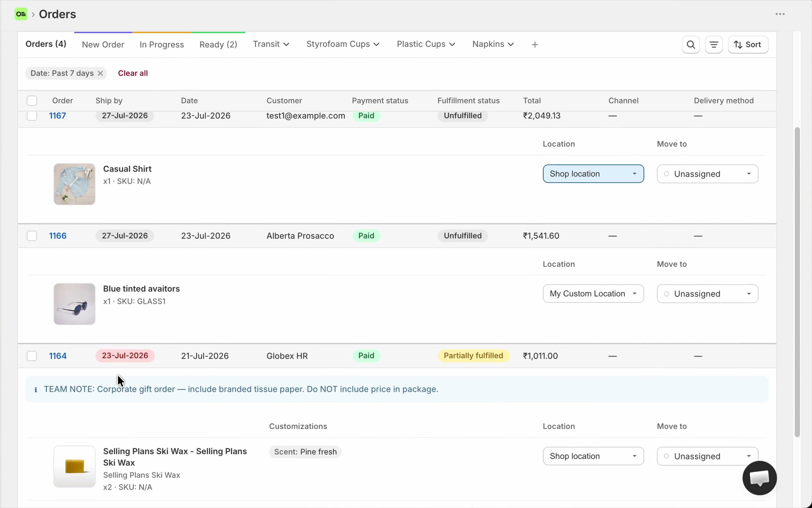The image size is (812, 508).
Task: Click customer Globex HR
Action: coord(287,356)
